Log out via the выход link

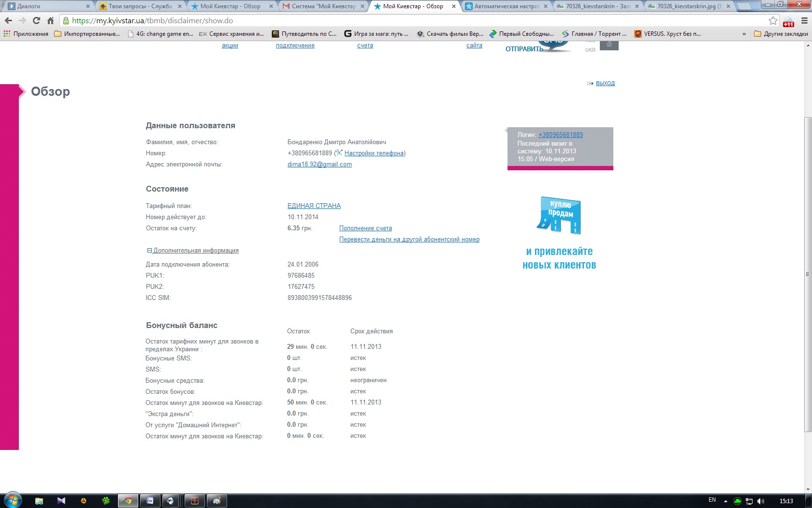coord(605,83)
